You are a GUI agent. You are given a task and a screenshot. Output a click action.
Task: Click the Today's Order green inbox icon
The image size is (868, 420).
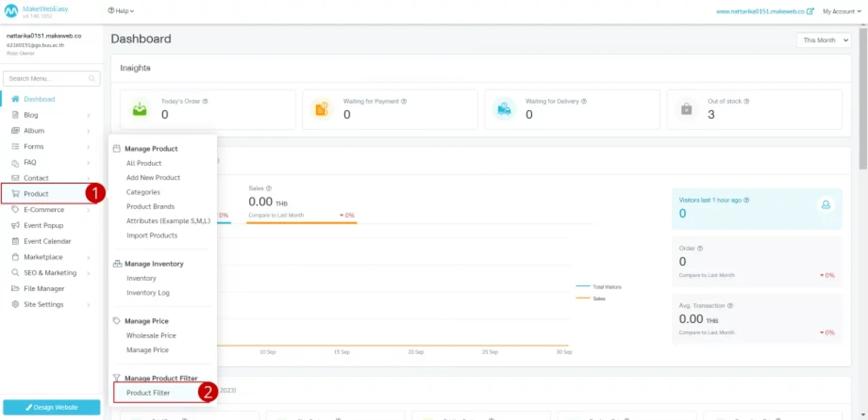pyautogui.click(x=140, y=109)
